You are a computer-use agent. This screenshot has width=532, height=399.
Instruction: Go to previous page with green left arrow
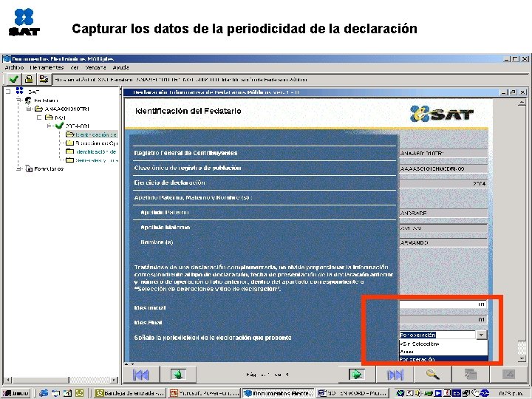[x=178, y=375]
